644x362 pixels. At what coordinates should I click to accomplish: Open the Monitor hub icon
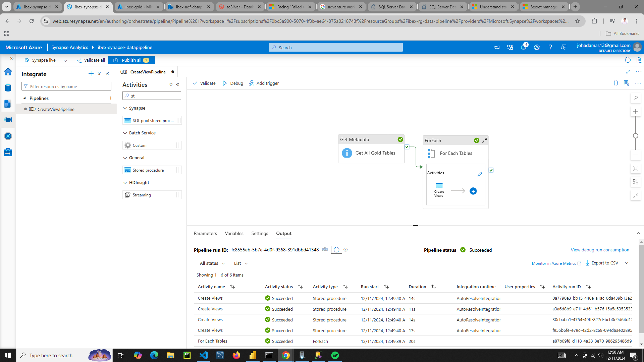8,136
